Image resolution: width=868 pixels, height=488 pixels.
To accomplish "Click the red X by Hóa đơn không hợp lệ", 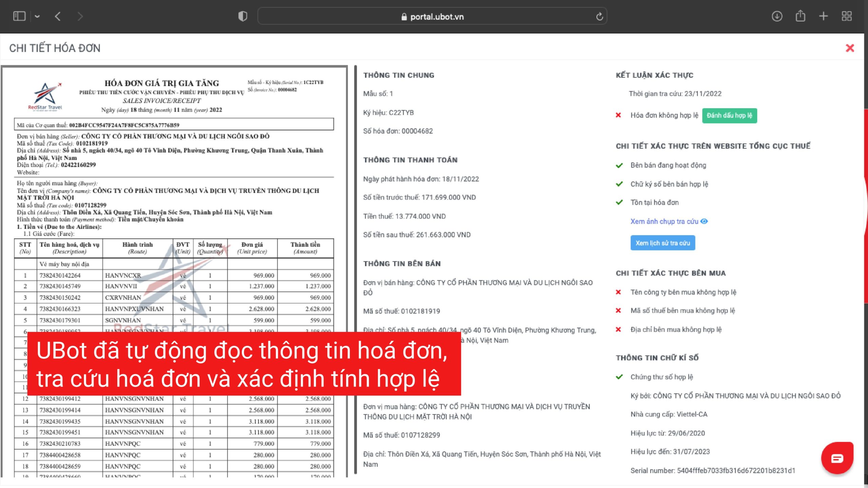I will coord(618,115).
